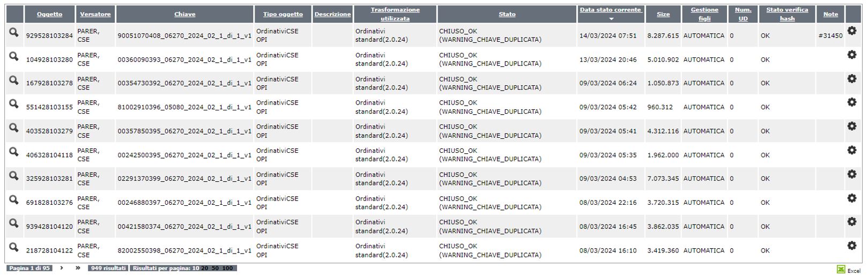
Task: Sort by Size column header
Action: [x=663, y=14]
